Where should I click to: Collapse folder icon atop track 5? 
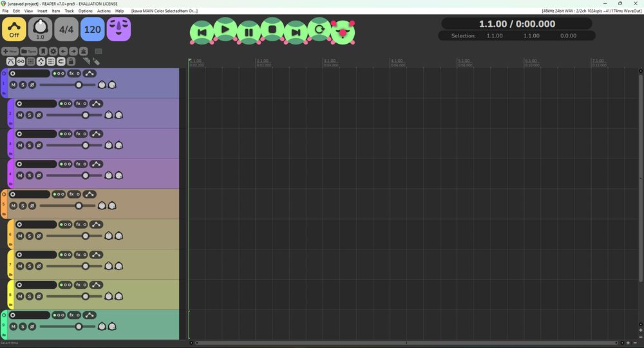(x=4, y=195)
